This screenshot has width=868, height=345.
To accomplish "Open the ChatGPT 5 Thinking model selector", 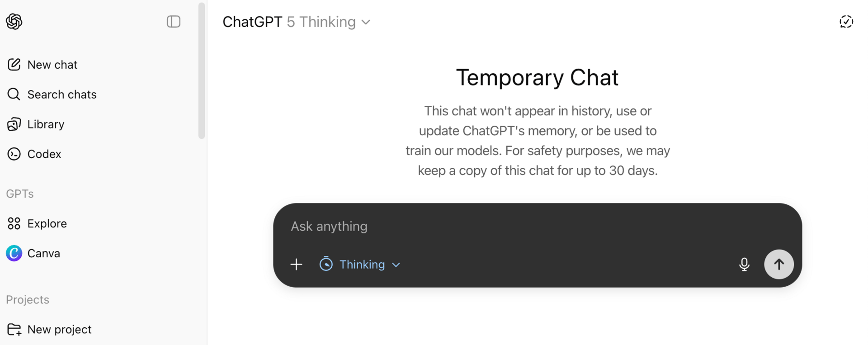I will pyautogui.click(x=297, y=22).
